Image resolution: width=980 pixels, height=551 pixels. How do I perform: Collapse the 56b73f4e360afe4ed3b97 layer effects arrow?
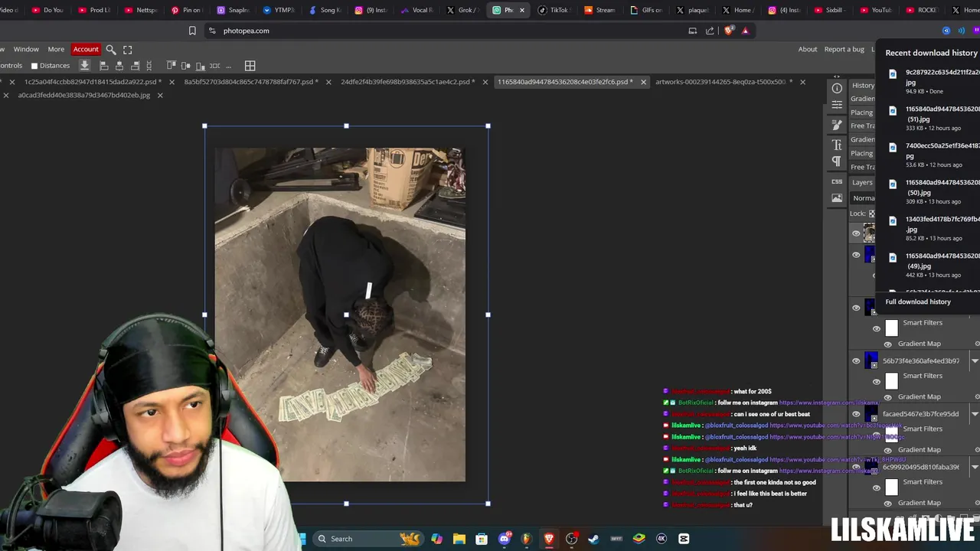[975, 361]
